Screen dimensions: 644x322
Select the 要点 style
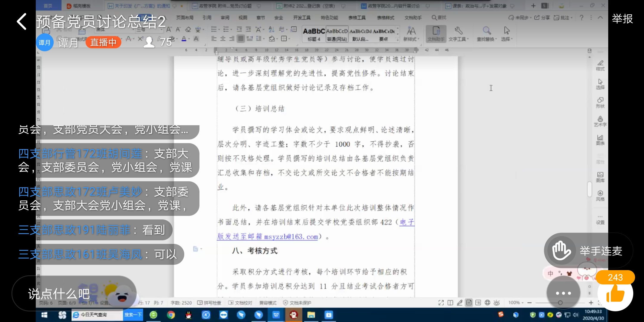(383, 34)
